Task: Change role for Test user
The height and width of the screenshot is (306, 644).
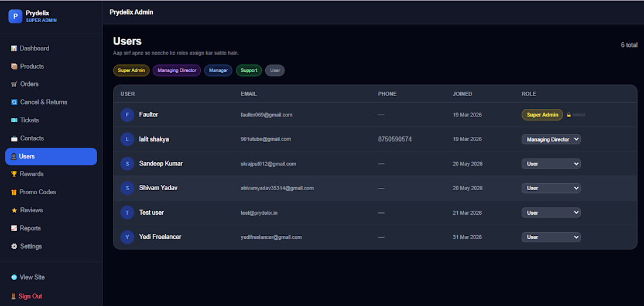Action: coord(551,213)
